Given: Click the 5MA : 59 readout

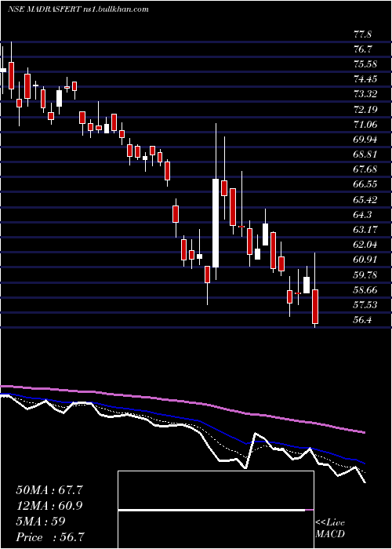Looking at the screenshot, I should tap(41, 522).
